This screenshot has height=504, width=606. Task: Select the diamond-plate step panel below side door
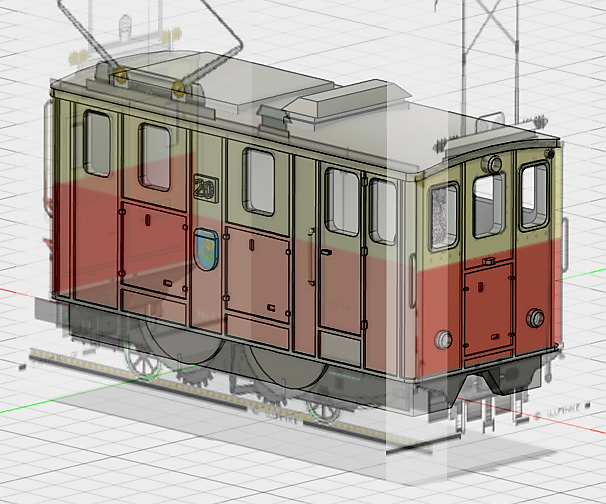coord(341,348)
